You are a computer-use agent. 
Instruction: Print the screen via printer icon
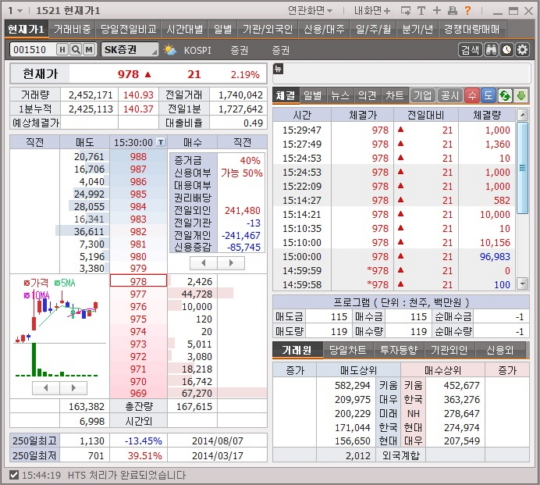[452, 11]
